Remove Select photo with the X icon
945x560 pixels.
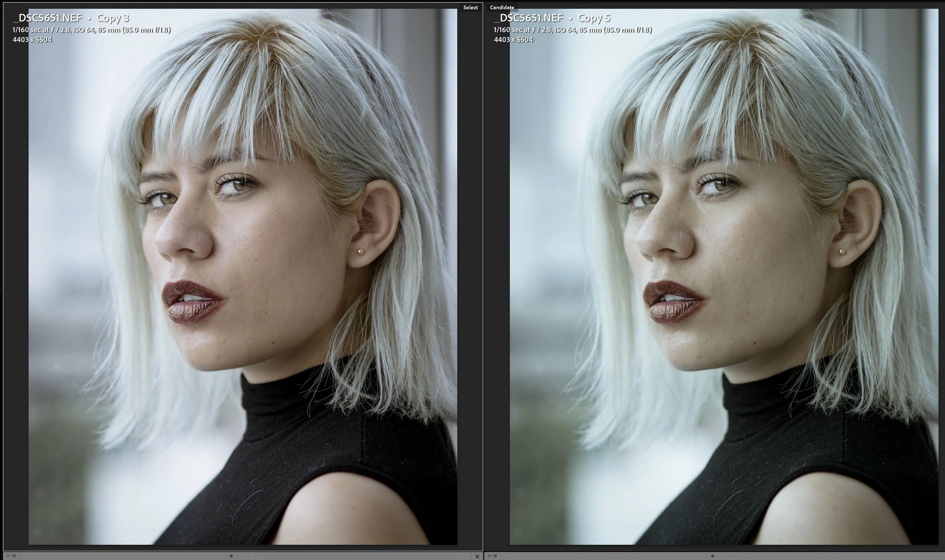pyautogui.click(x=477, y=556)
